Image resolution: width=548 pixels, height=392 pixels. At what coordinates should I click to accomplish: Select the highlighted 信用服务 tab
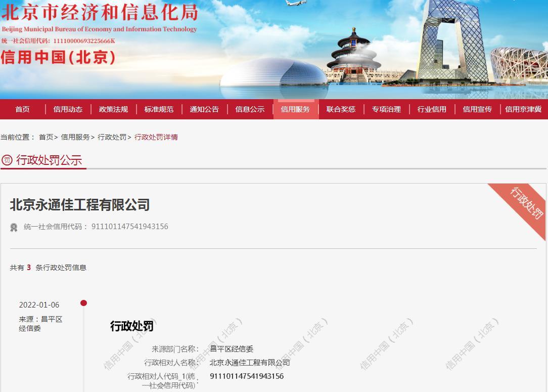click(x=296, y=109)
